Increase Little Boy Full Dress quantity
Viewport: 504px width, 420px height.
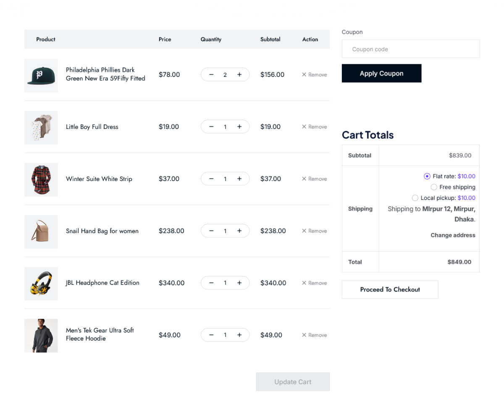point(239,127)
